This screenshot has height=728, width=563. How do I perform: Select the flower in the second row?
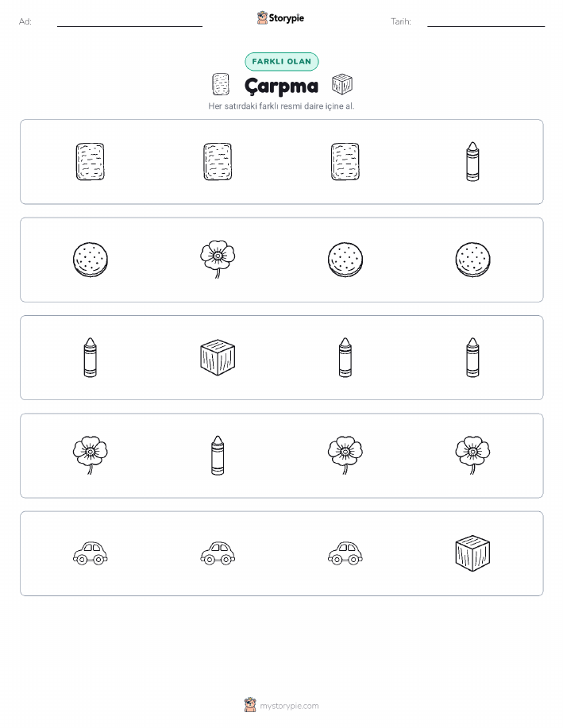(218, 259)
